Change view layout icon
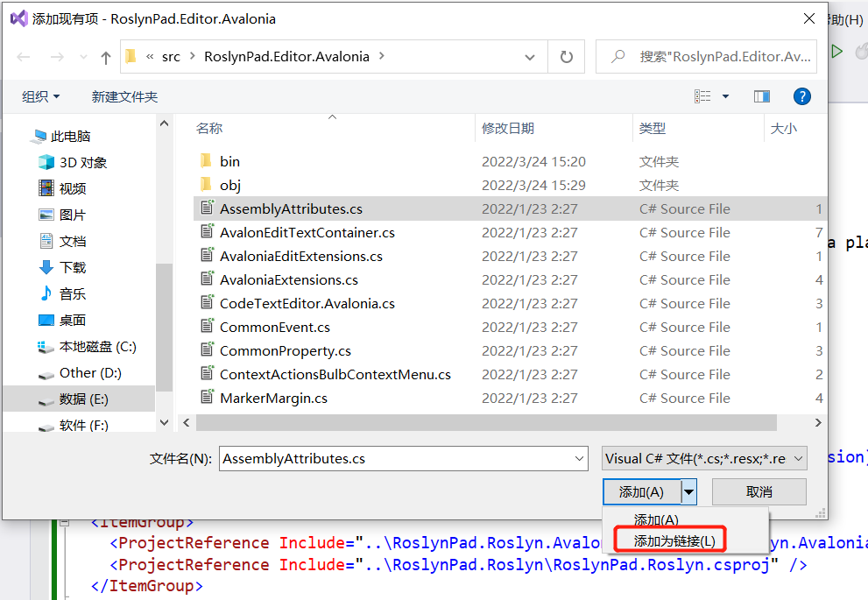868x600 pixels. [702, 97]
